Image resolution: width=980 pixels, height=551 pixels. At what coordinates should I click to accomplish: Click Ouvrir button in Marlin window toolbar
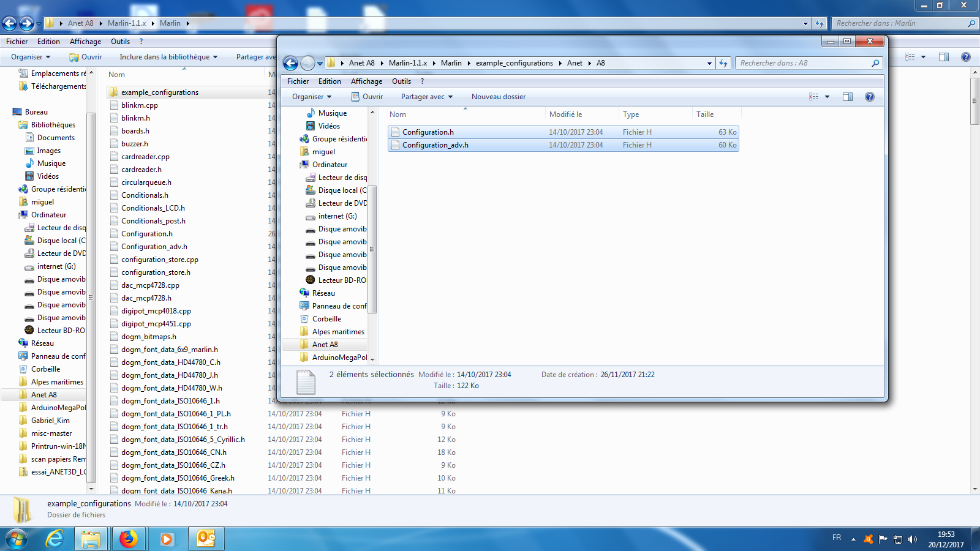86,57
